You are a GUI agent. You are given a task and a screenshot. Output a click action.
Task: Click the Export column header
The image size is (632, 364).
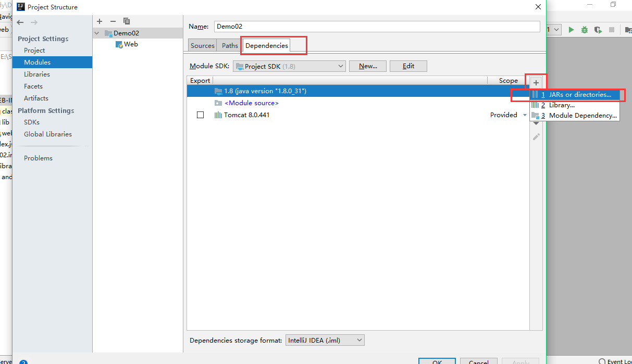click(x=200, y=81)
